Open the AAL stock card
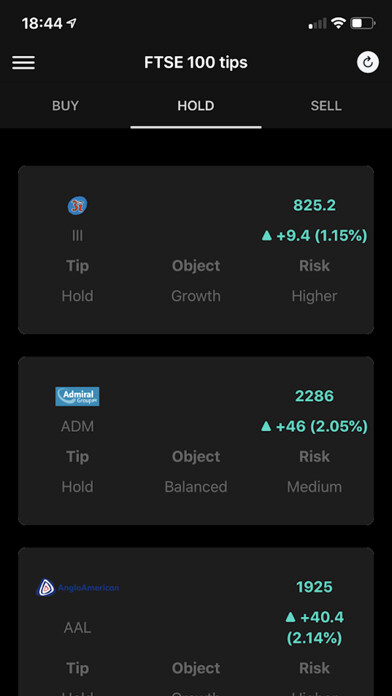 tap(196, 621)
